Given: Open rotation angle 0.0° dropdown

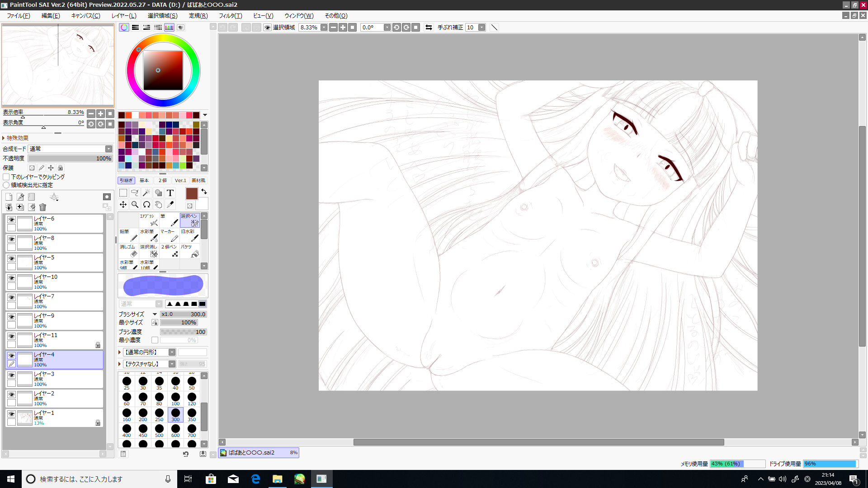Looking at the screenshot, I should (x=387, y=28).
